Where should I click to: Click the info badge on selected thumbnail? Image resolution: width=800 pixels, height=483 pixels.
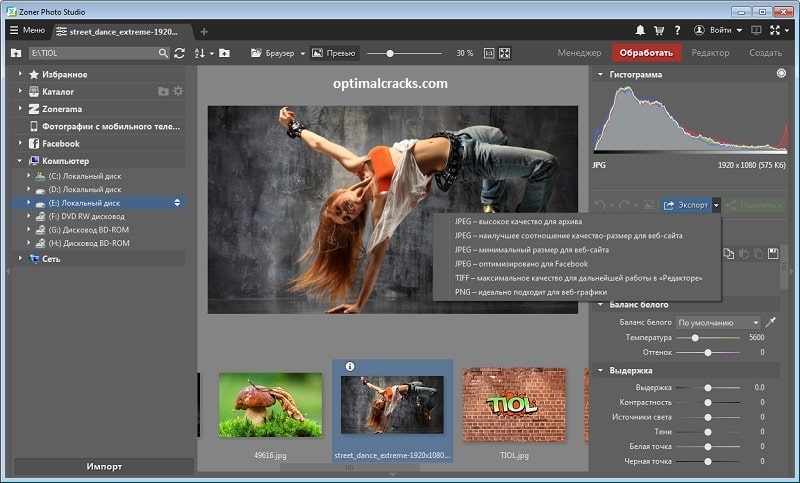[349, 366]
